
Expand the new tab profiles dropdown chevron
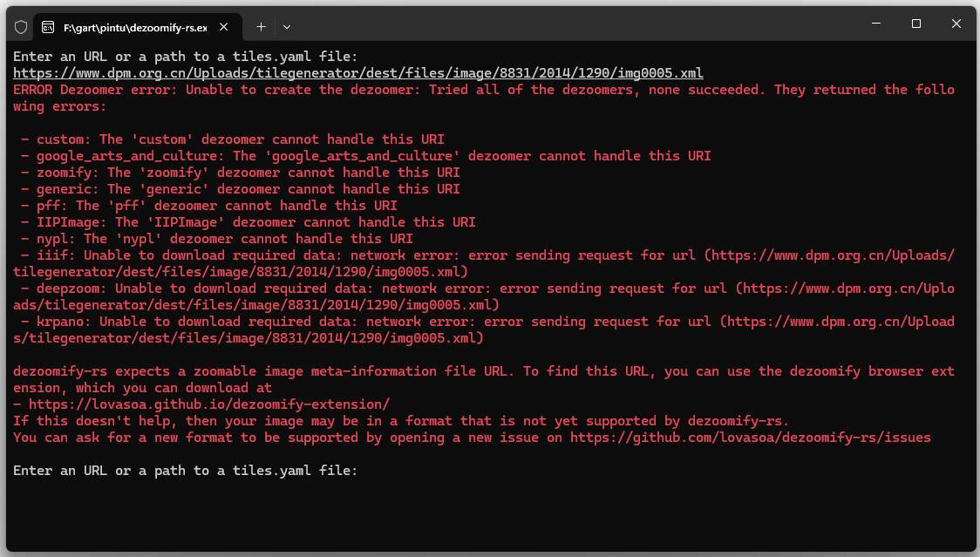pos(286,27)
